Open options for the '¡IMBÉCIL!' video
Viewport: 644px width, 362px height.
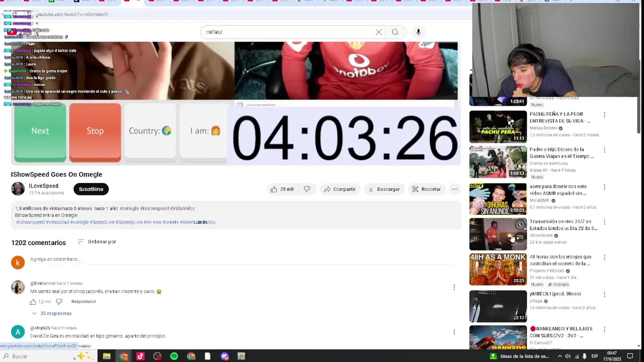pyautogui.click(x=604, y=295)
